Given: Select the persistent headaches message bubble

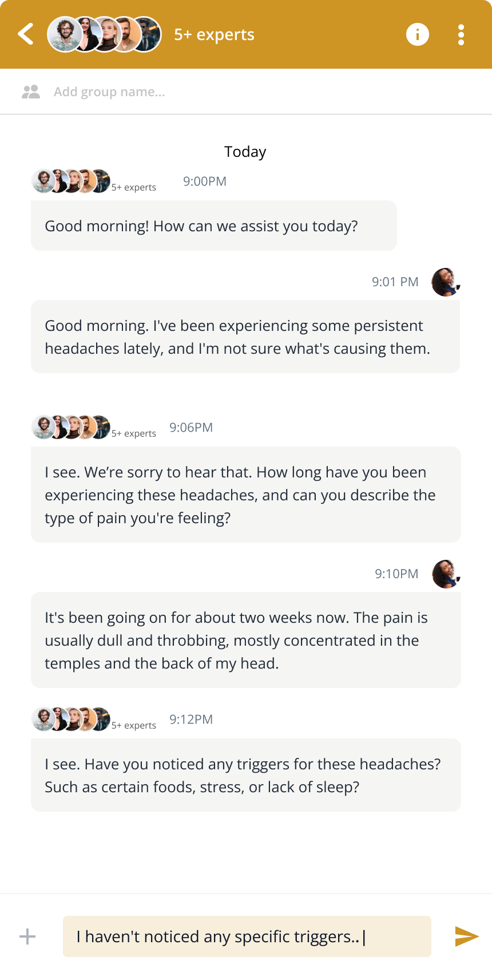Looking at the screenshot, I should point(245,337).
